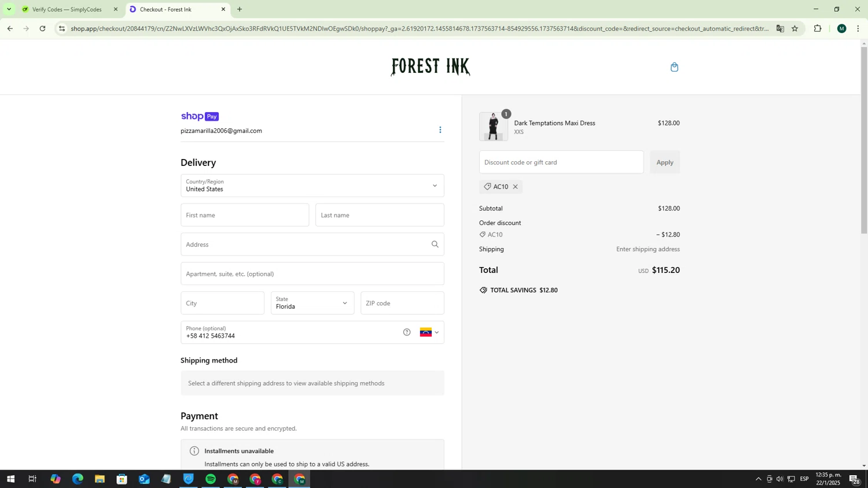Viewport: 868px width, 488px height.
Task: Click the address search magnifier icon
Action: (435, 245)
